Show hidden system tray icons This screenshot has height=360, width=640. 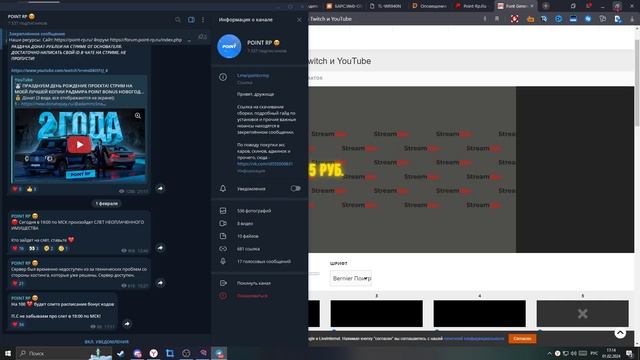tap(549, 353)
